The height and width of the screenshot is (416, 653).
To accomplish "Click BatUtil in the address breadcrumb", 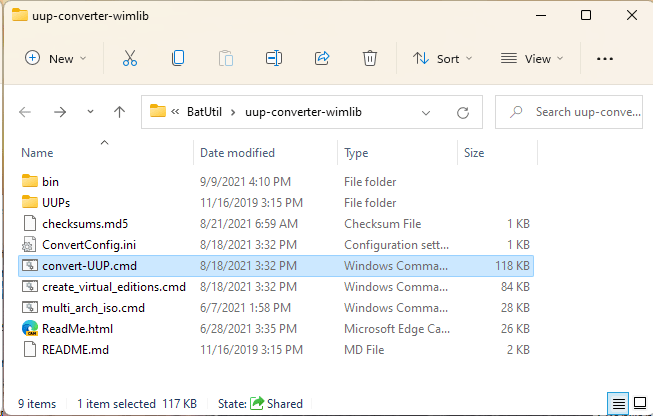I will (x=205, y=112).
